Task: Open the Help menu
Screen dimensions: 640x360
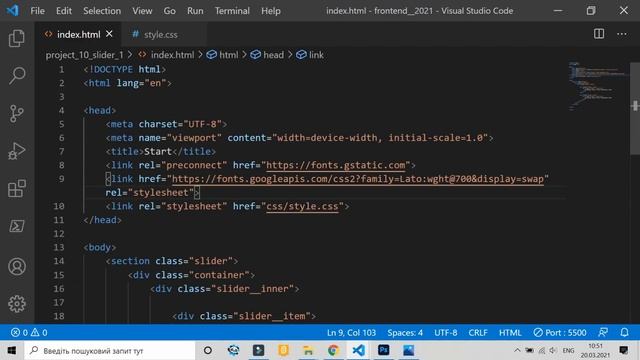Action: (271, 11)
